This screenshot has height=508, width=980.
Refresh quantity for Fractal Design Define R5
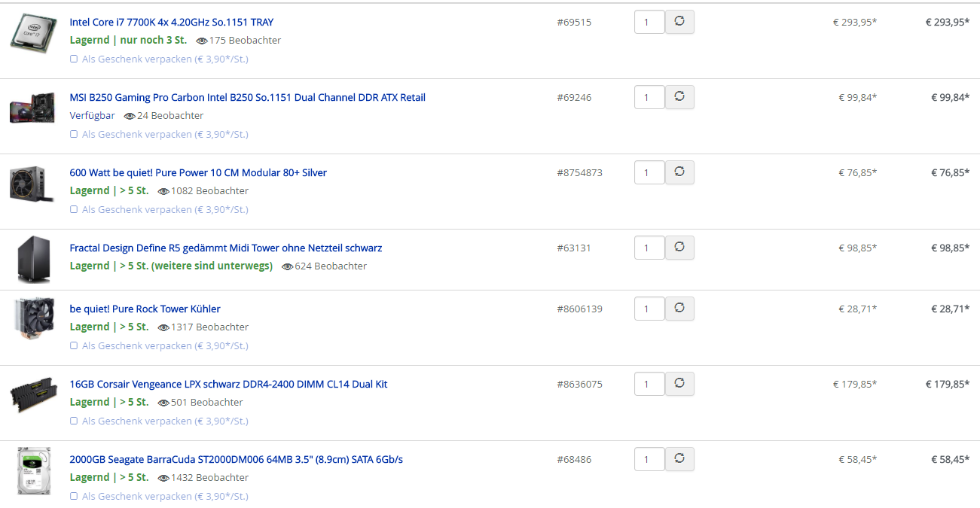click(679, 248)
